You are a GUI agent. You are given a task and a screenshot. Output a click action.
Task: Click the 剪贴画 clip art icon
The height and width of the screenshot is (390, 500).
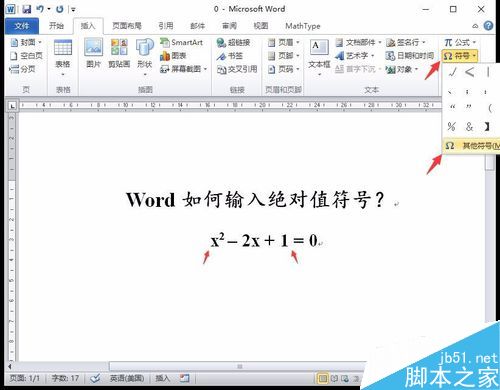(x=119, y=53)
